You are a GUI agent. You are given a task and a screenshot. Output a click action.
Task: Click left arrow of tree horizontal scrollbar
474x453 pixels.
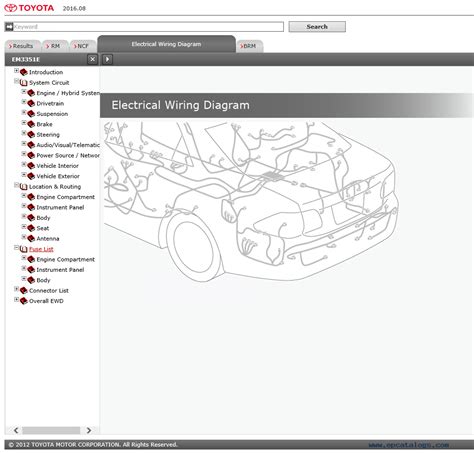(16, 430)
